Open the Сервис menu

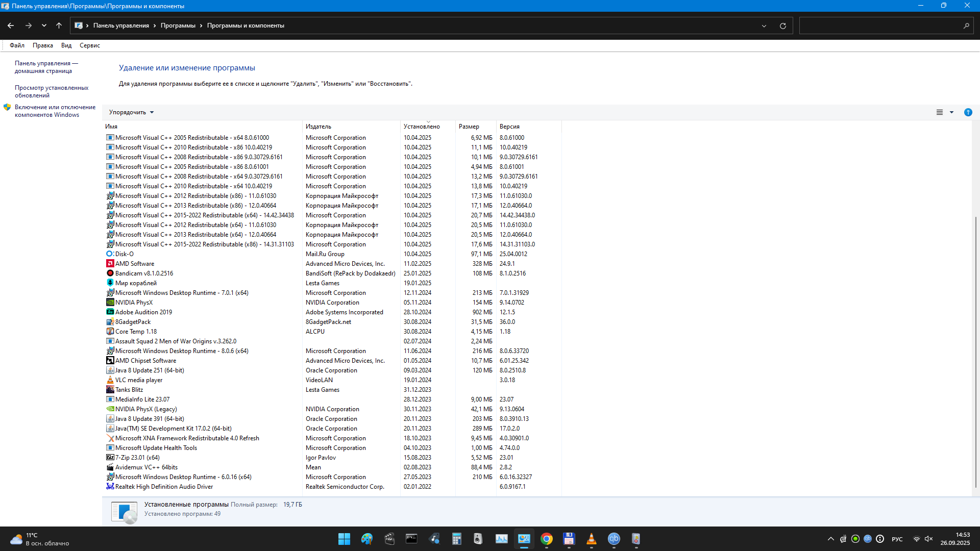tap(89, 45)
